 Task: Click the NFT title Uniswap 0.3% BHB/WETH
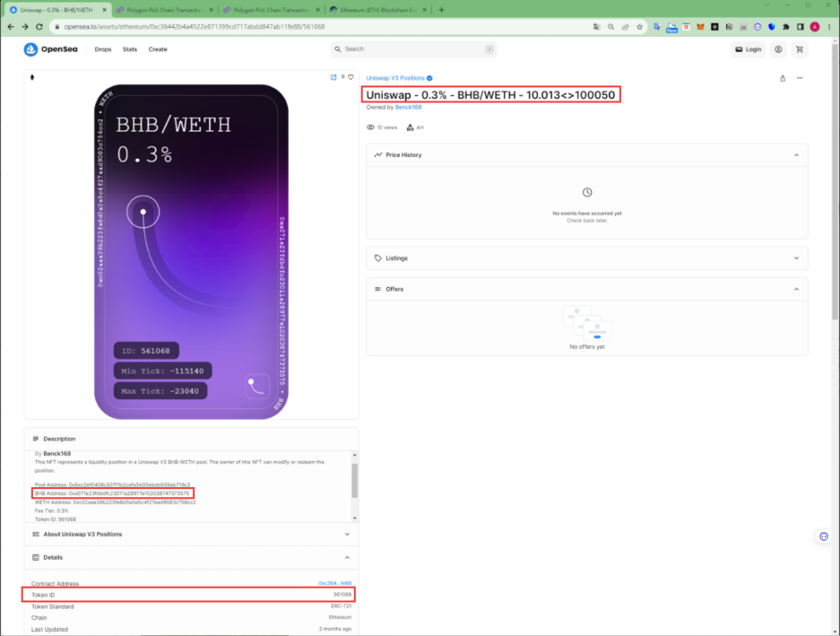coord(490,95)
